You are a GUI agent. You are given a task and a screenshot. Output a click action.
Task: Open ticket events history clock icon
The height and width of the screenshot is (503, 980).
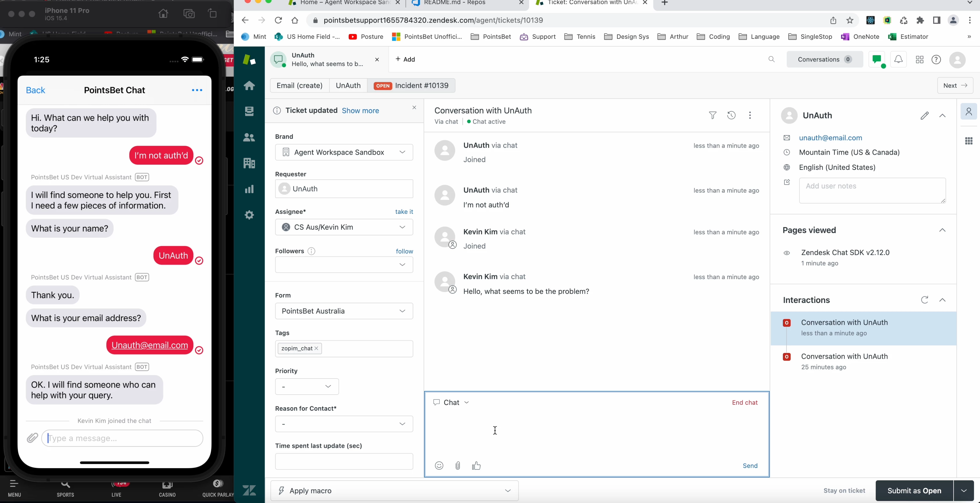tap(731, 115)
